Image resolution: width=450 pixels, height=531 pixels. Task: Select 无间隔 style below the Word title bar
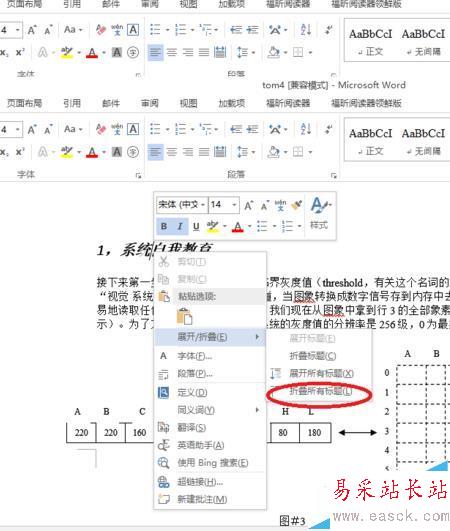(x=423, y=141)
